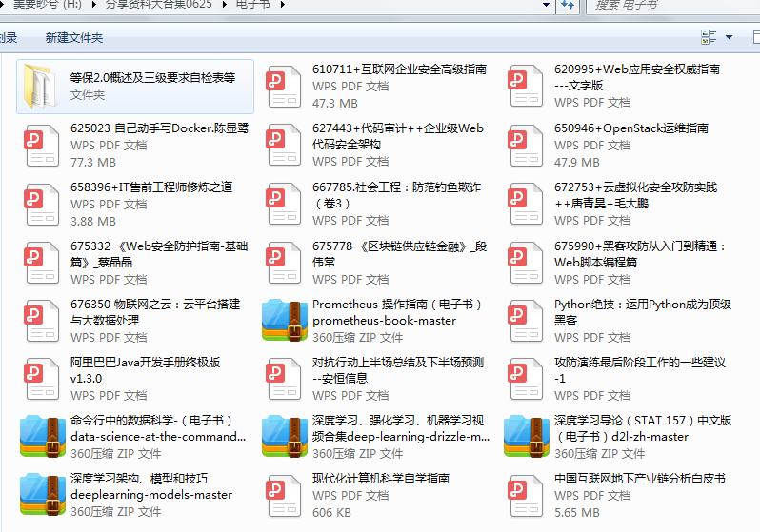The height and width of the screenshot is (532, 760).
Task: Select PDF icon of 675990+黑客攻防从入门到精通
Action: point(526,262)
